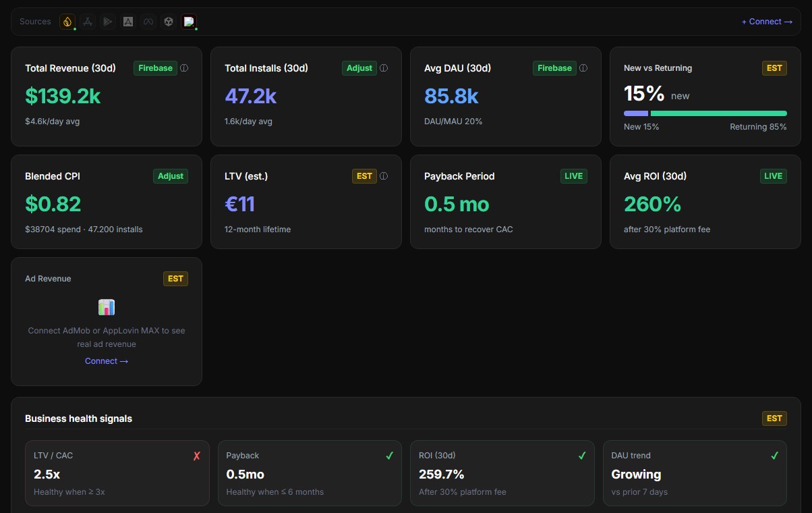Select the Google Play source icon

pos(108,22)
